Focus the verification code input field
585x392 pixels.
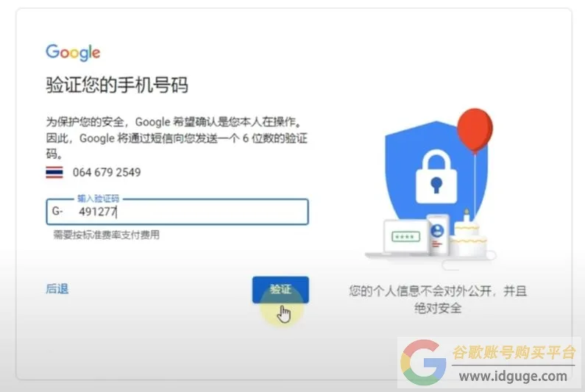177,212
